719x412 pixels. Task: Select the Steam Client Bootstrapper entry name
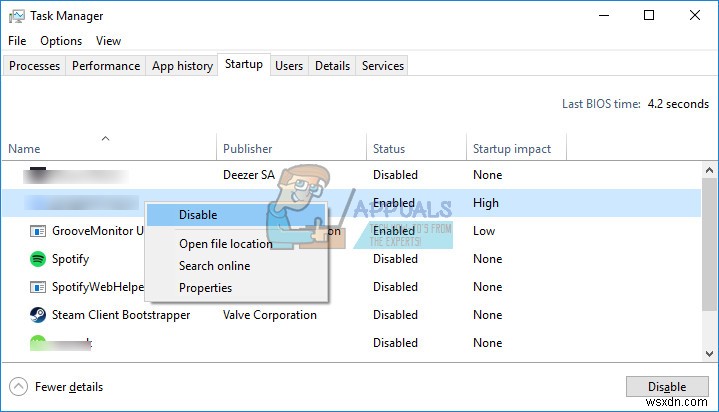[121, 315]
